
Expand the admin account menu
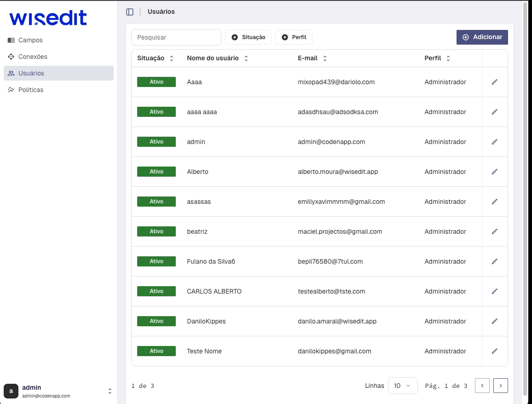coord(110,391)
